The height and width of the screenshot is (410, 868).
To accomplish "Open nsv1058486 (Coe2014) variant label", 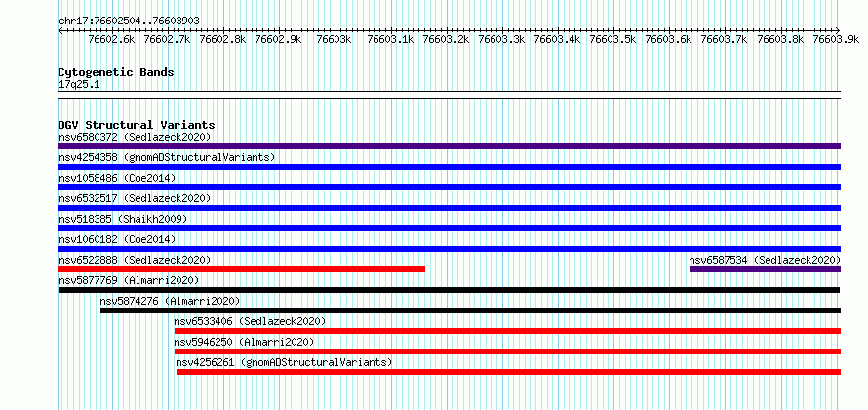I will (117, 178).
